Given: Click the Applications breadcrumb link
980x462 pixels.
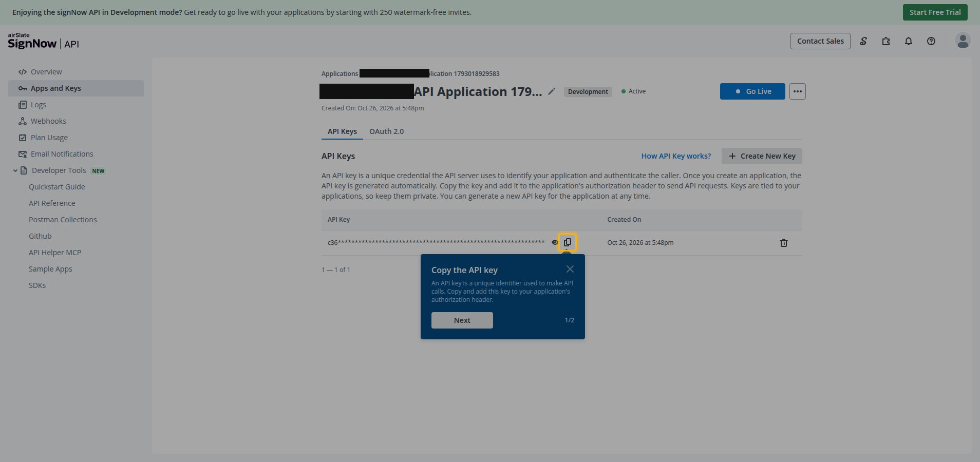Looking at the screenshot, I should coord(340,74).
